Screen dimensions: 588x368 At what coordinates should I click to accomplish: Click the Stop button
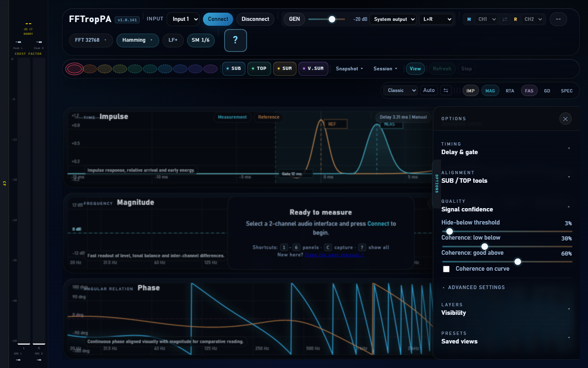point(467,69)
